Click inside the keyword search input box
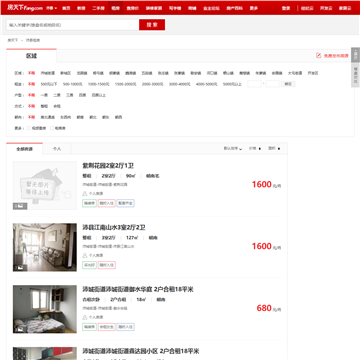This screenshot has height=360, width=360. coord(73,25)
